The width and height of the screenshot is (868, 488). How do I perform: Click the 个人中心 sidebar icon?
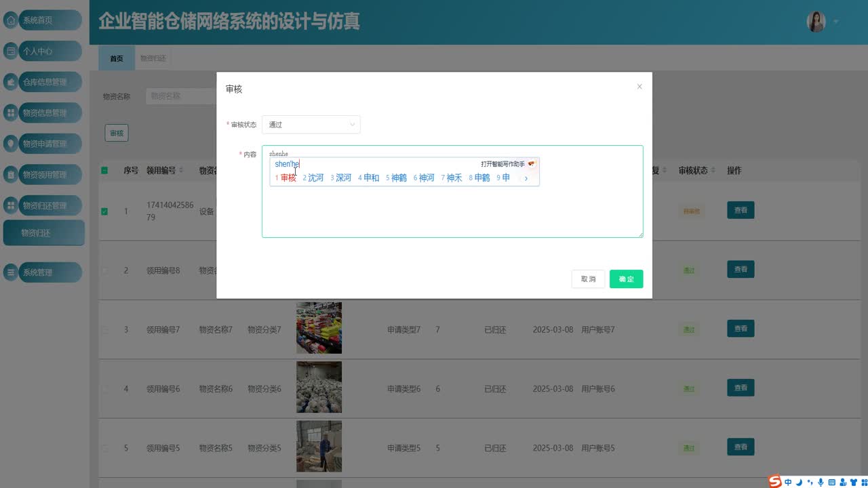tap(11, 51)
